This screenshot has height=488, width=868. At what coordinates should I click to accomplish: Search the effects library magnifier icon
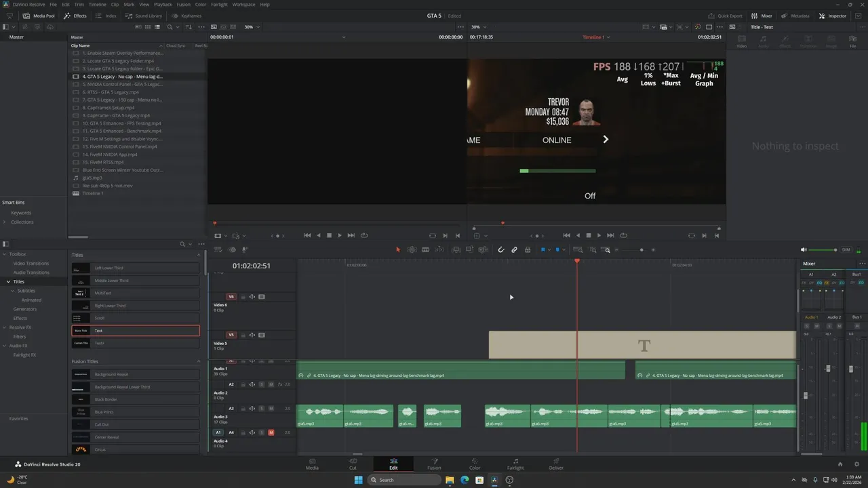[182, 244]
